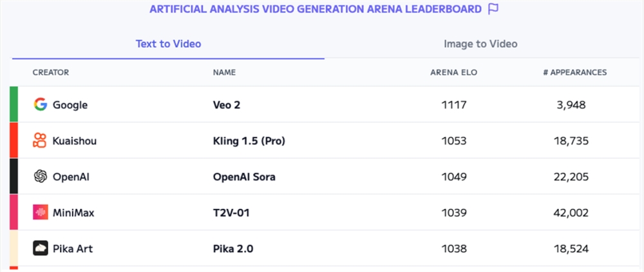Click the green color bar beside Google

[x=14, y=104]
